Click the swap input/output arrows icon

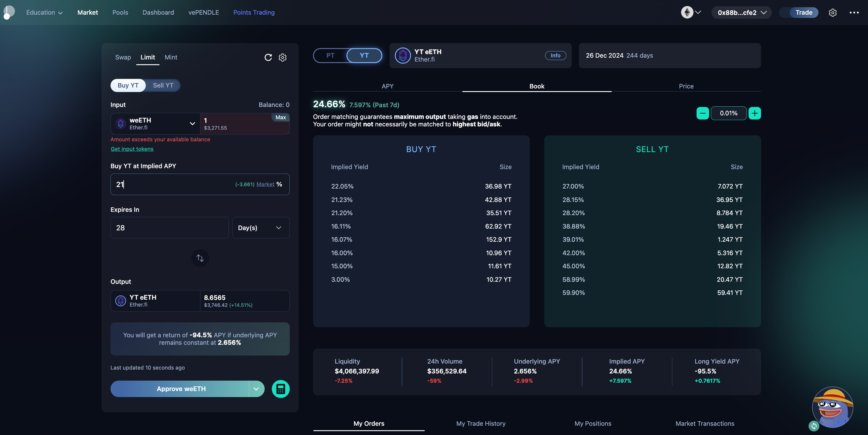pos(200,258)
